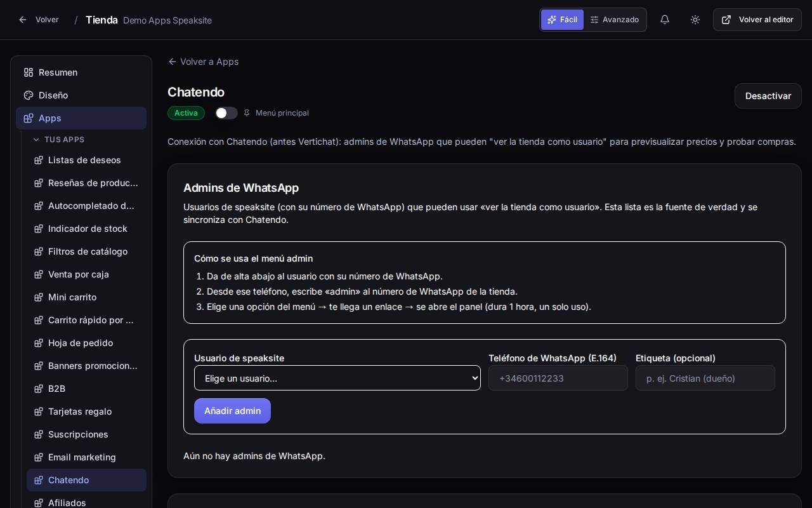Click the Añadir admin button

point(232,411)
